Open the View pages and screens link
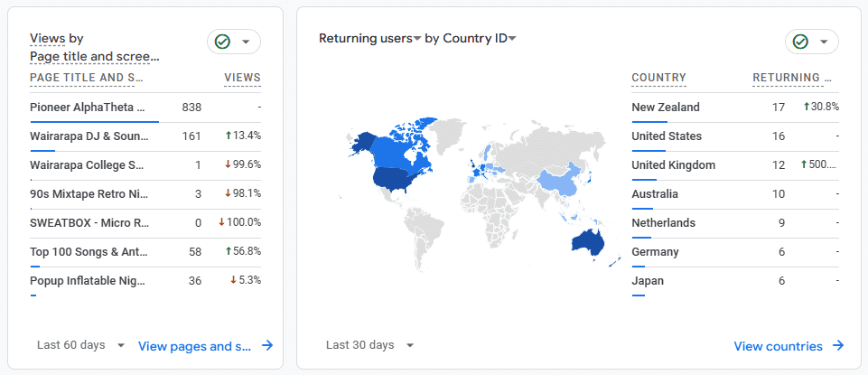Screen dimensions: 868x375 click(194, 346)
